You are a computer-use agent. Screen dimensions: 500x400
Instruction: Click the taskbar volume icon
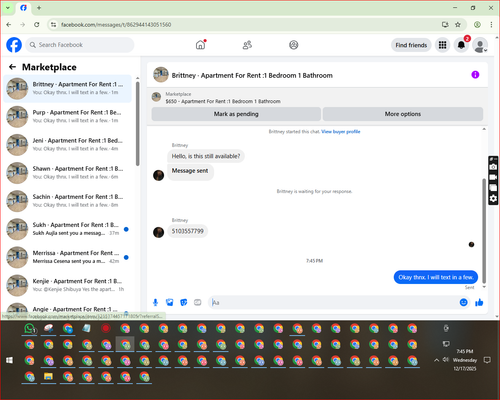pos(446,360)
